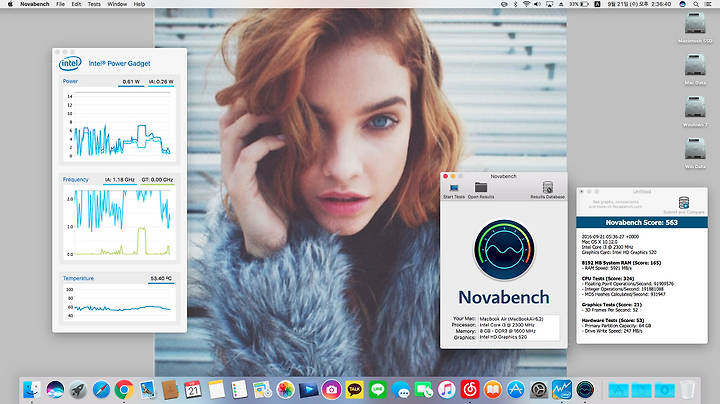Screen dimensions: 720x404
Task: Open the Win Data drive icon
Action: (695, 149)
